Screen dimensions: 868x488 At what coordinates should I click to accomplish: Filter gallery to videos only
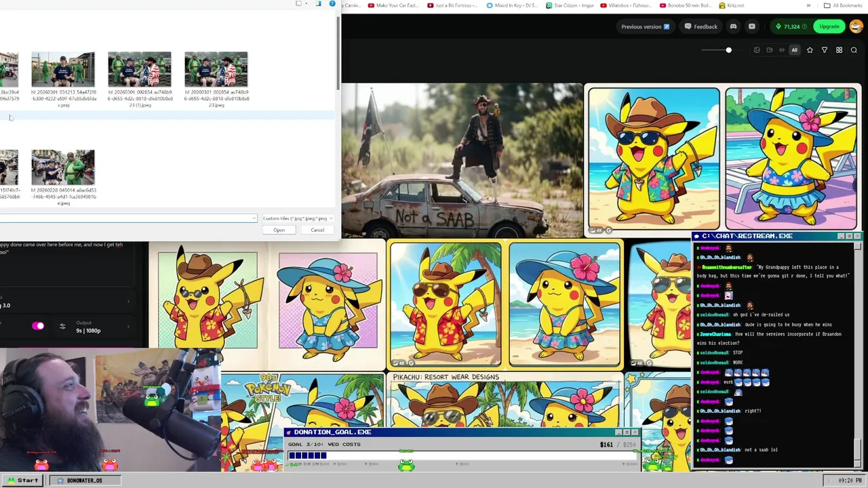[x=769, y=50]
